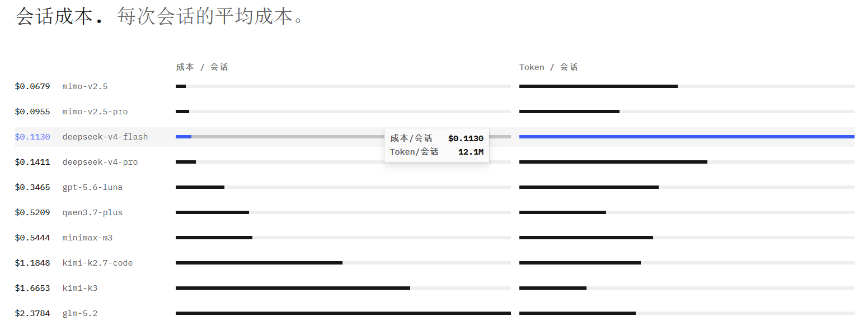
Task: Click the gpt-5.6-luna cost bar
Action: point(200,187)
